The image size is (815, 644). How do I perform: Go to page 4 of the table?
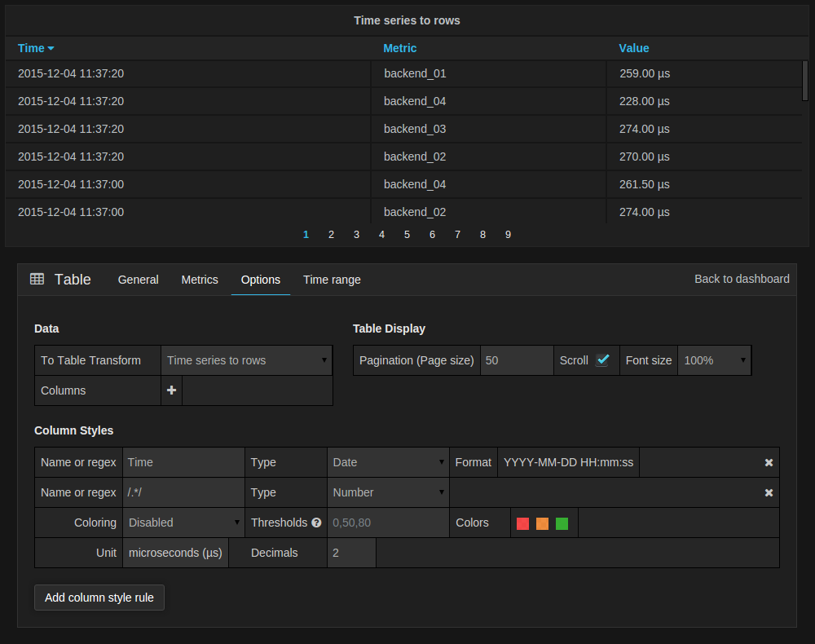point(381,235)
